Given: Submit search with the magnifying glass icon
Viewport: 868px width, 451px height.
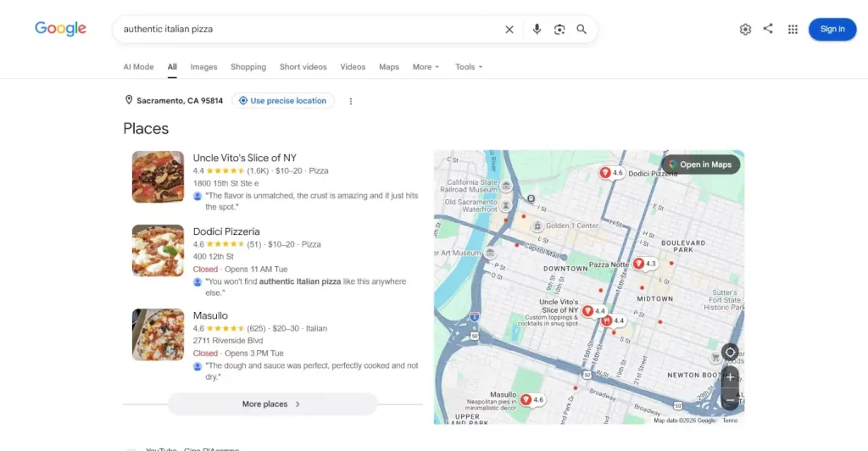Looking at the screenshot, I should [x=581, y=30].
